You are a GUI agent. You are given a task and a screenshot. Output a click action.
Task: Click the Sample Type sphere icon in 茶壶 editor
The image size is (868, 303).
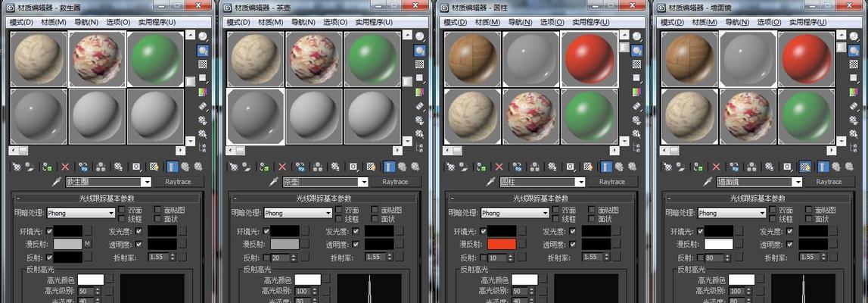tap(420, 36)
